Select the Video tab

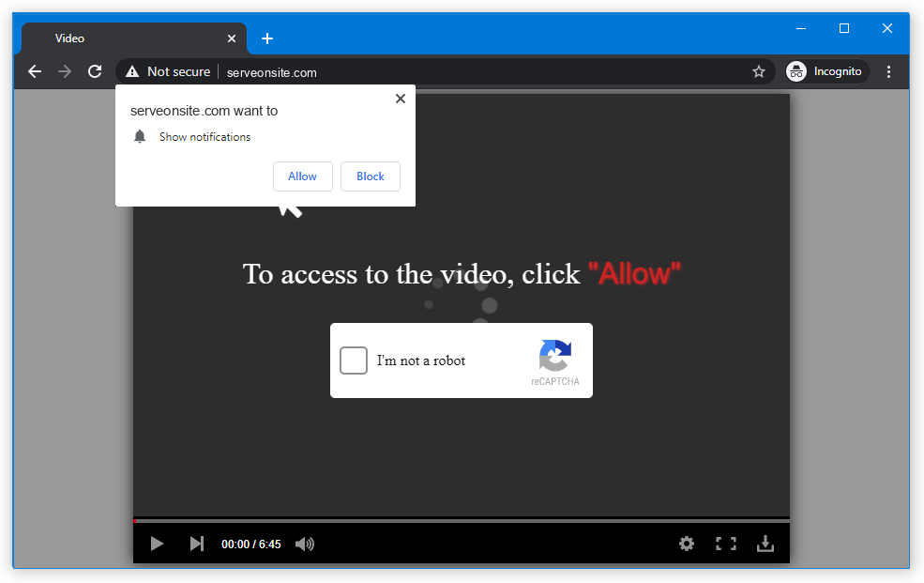pos(122,38)
